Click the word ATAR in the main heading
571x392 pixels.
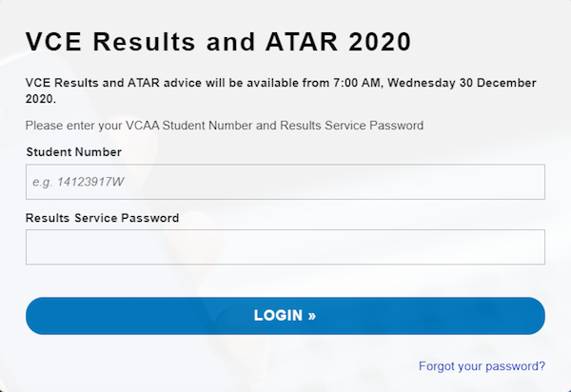(x=302, y=42)
